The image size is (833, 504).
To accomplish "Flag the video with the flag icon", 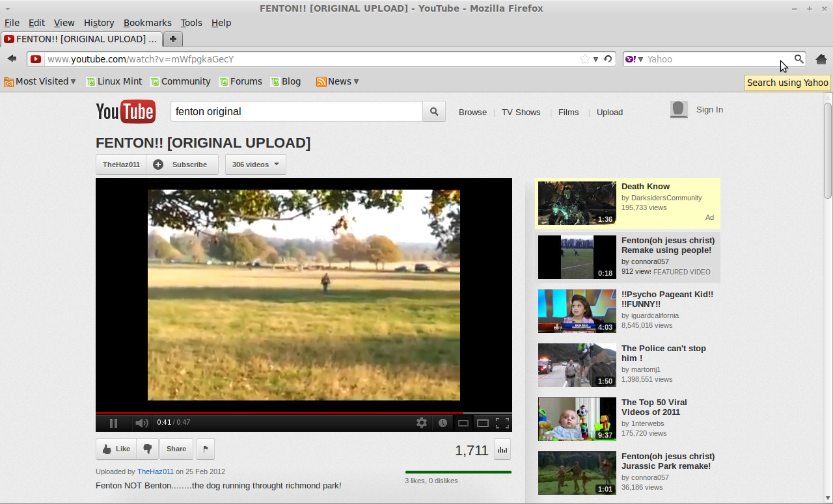I will pyautogui.click(x=206, y=449).
